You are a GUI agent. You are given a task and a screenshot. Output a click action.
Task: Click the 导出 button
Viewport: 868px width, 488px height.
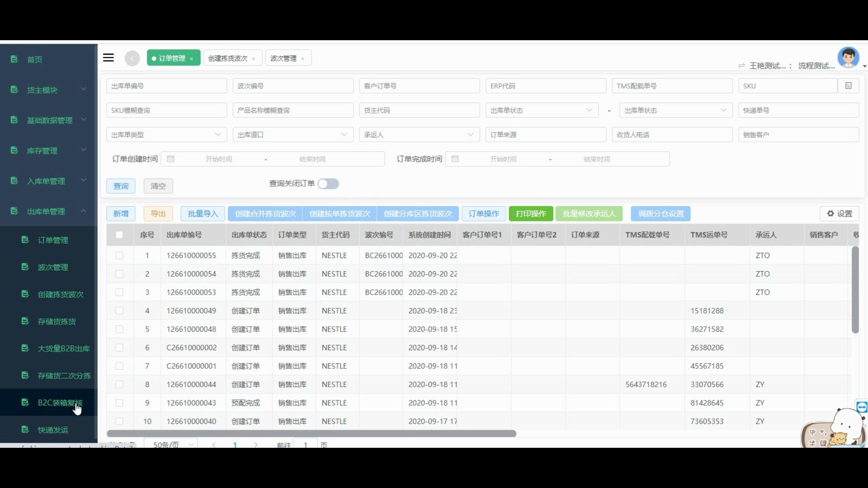tap(158, 214)
